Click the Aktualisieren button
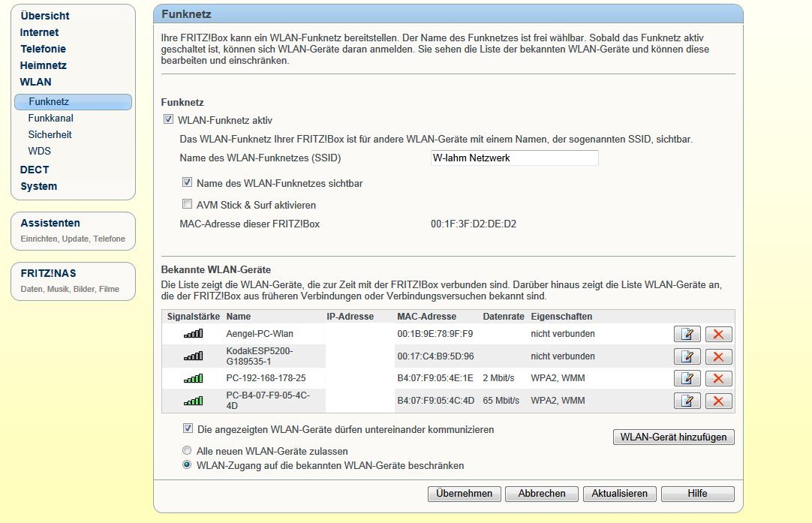812x523 pixels. [x=619, y=494]
